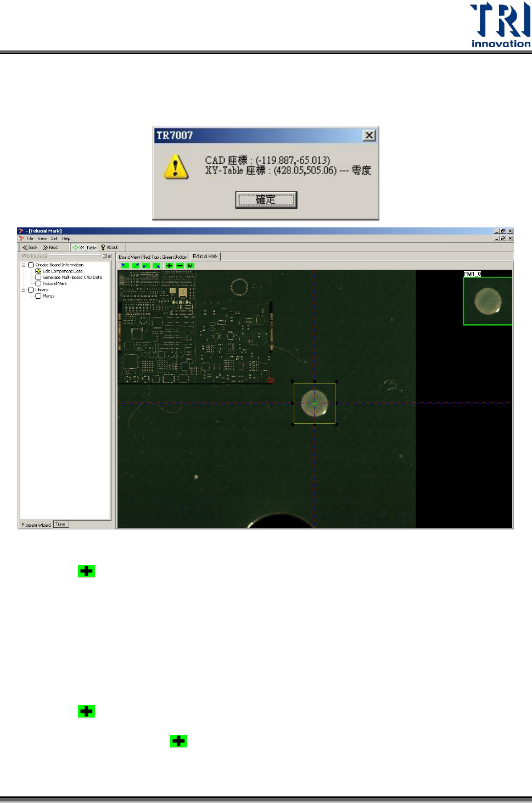Undock the Workspace panel with float button
This screenshot has height=803, width=532.
click(x=104, y=256)
